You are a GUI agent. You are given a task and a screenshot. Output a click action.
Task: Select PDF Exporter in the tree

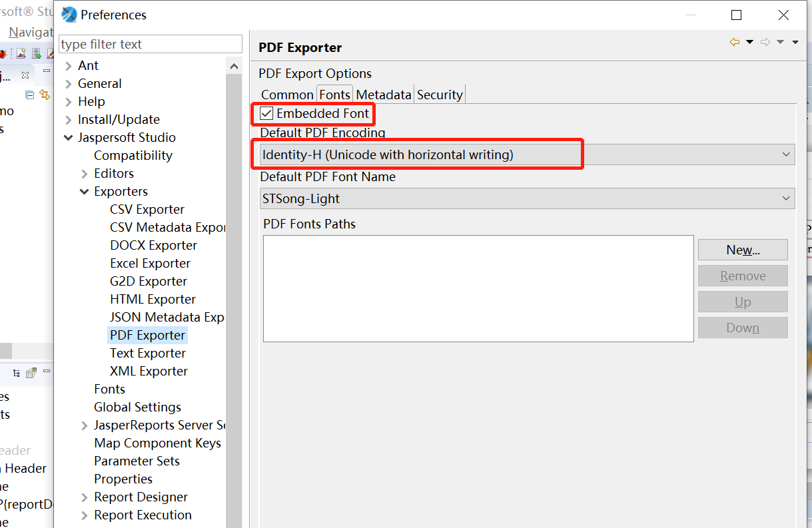click(x=147, y=336)
